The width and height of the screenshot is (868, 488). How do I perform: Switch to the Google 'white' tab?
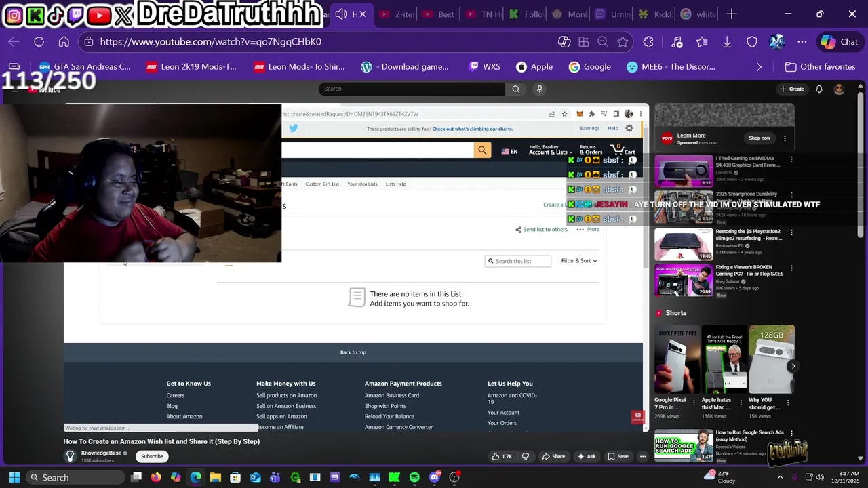(x=698, y=14)
